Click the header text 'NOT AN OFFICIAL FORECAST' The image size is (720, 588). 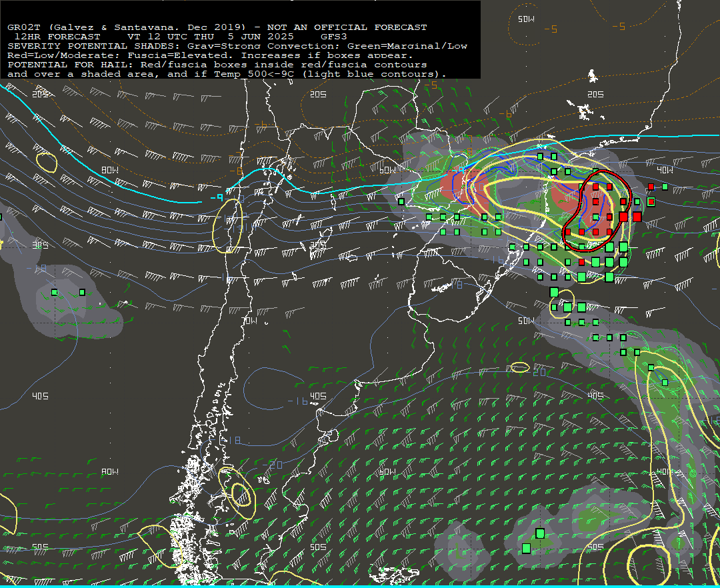347,27
